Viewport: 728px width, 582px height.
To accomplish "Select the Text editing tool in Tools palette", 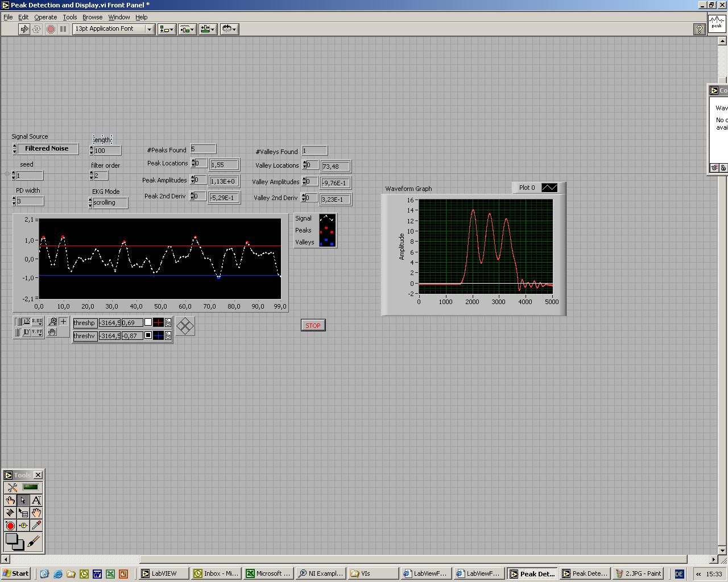I will click(36, 500).
